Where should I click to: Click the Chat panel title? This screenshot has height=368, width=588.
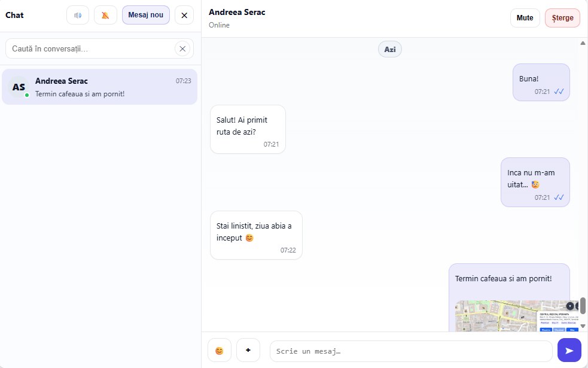(x=14, y=16)
